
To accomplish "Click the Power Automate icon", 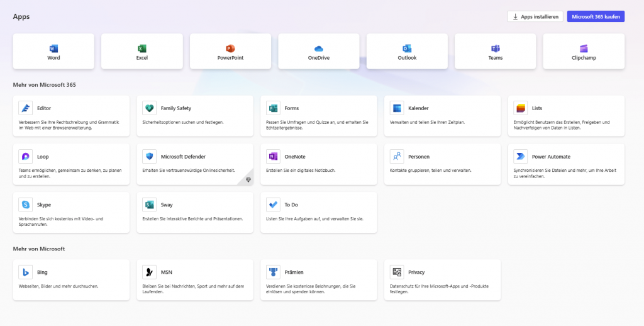I will pyautogui.click(x=520, y=157).
